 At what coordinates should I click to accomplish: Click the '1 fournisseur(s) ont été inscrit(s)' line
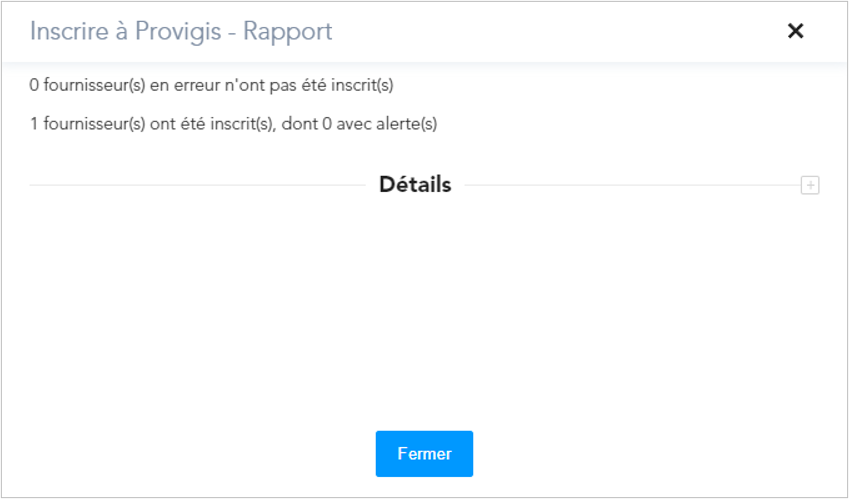[x=233, y=124]
